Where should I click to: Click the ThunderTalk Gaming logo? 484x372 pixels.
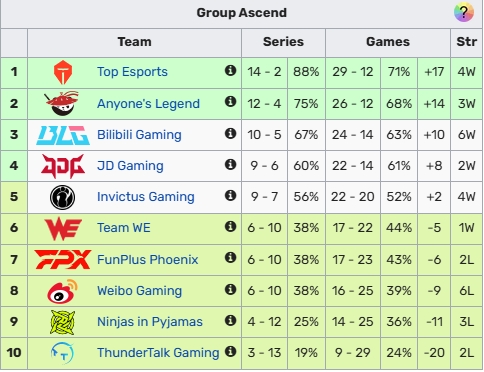click(62, 353)
